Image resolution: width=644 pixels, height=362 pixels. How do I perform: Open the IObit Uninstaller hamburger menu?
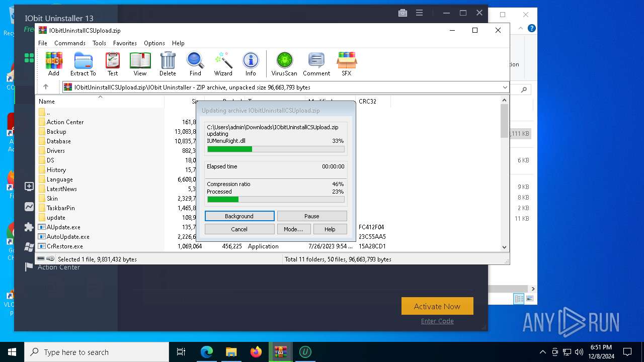coord(419,13)
